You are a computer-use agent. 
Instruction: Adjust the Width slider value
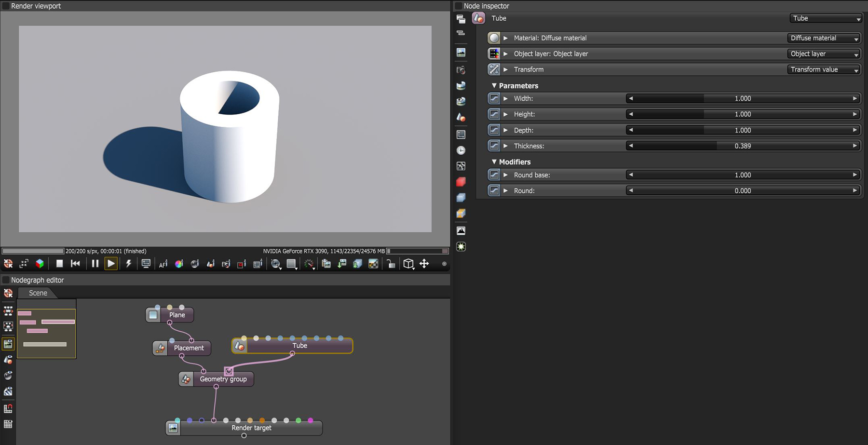point(743,98)
